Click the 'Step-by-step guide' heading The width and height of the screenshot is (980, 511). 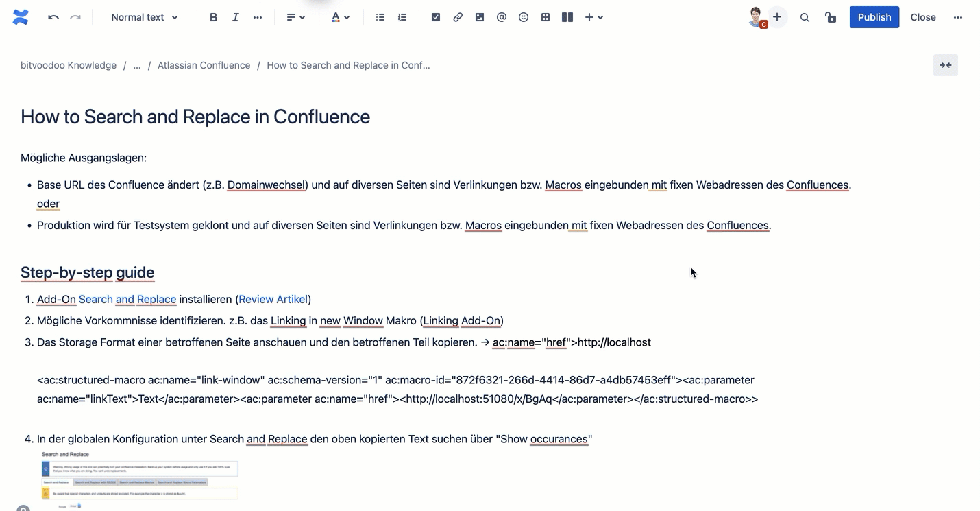87,272
